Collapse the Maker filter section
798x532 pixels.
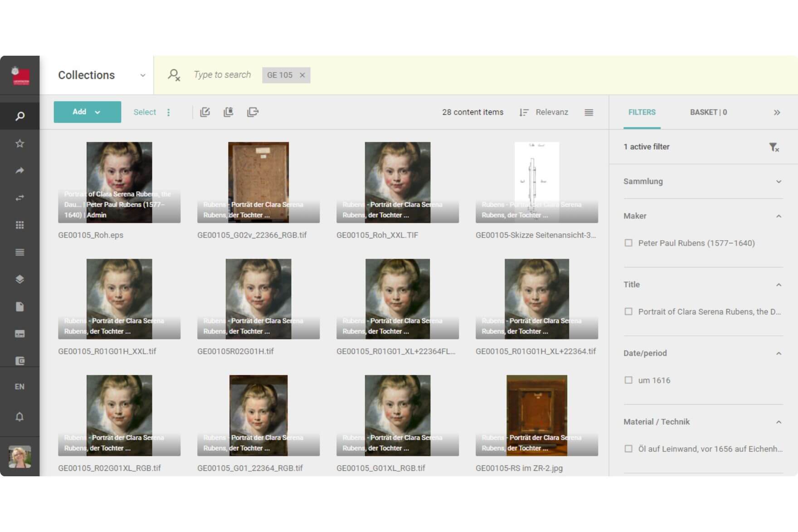point(779,216)
